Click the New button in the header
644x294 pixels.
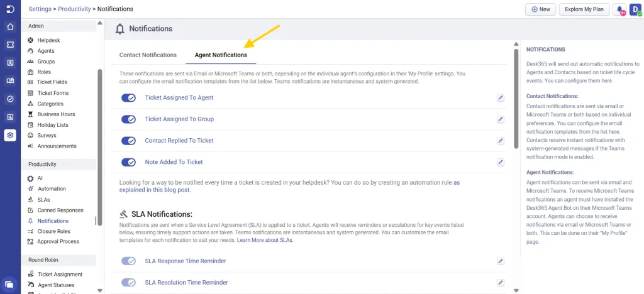pos(540,9)
